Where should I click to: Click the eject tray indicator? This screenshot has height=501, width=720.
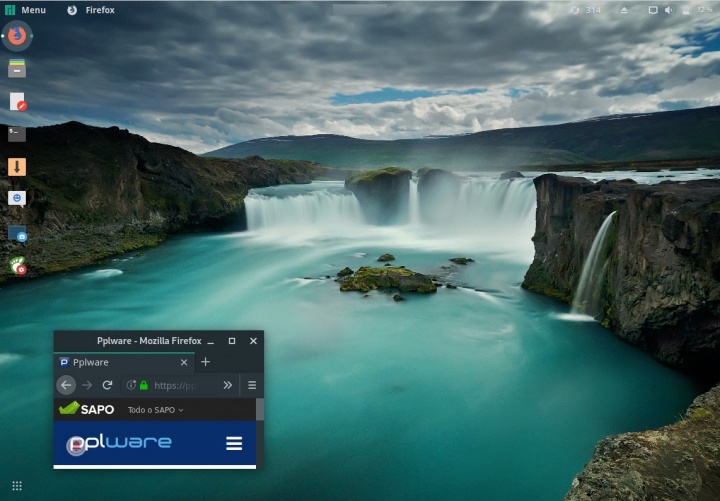pos(625,10)
